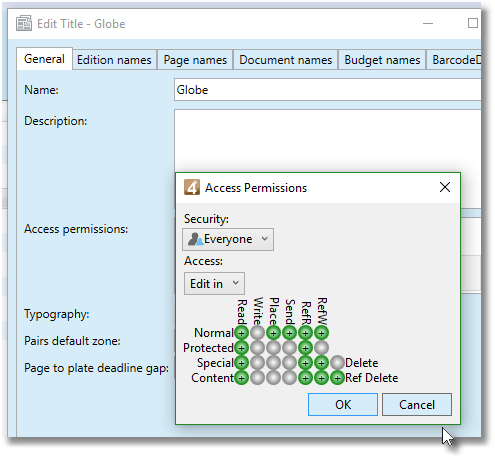The width and height of the screenshot is (495, 460).
Task: Toggle Special Delete permission dot
Action: click(x=337, y=363)
